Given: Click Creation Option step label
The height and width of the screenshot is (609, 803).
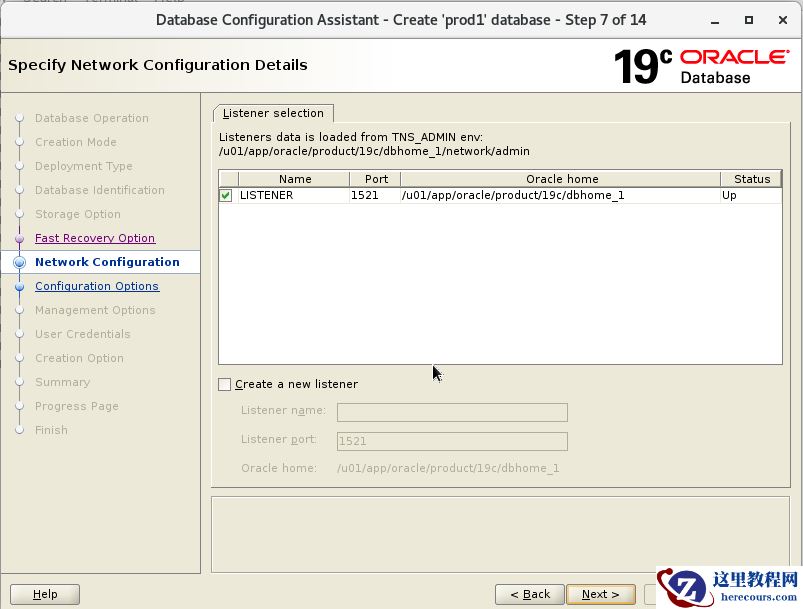Looking at the screenshot, I should point(79,358).
